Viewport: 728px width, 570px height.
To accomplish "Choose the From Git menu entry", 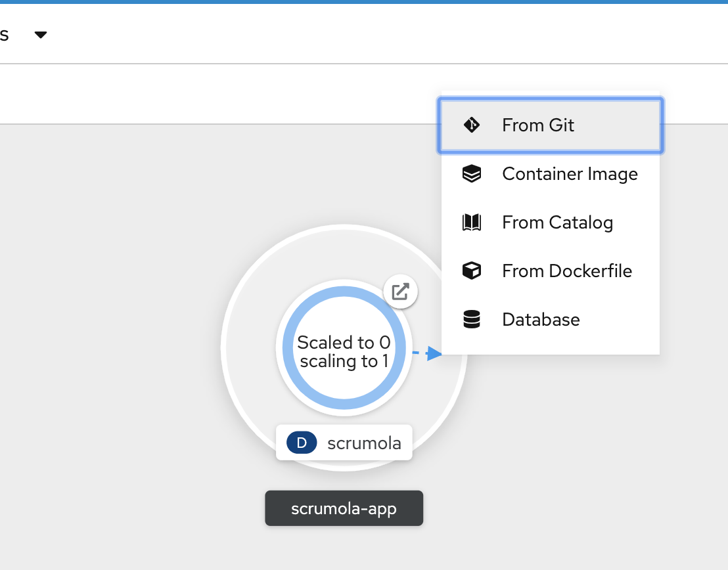I will pos(551,125).
